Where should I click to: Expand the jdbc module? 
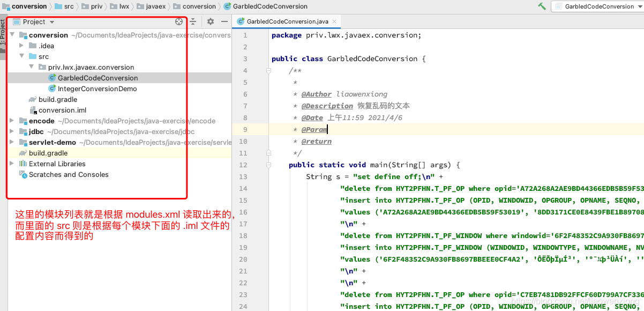pos(12,131)
